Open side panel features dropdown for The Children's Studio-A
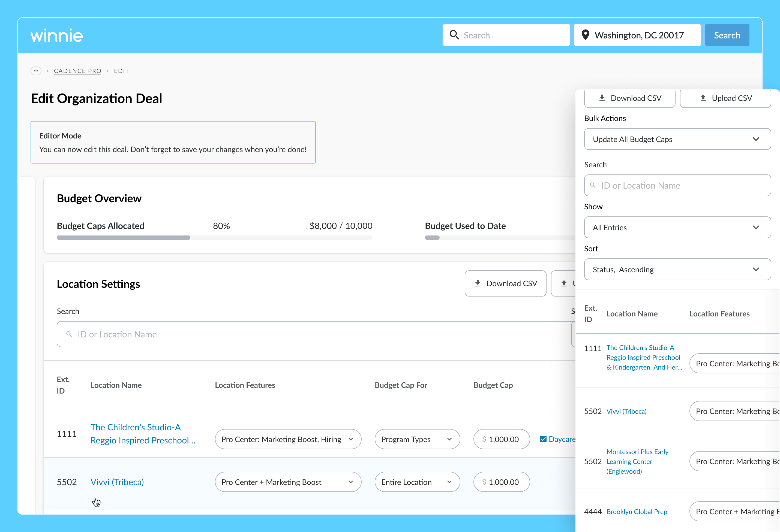 click(x=734, y=364)
